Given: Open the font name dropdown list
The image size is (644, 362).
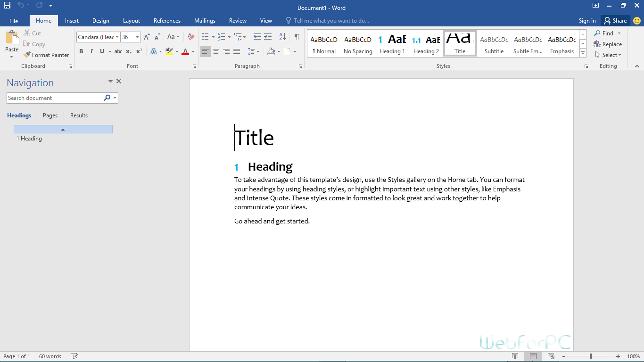Looking at the screenshot, I should 117,37.
